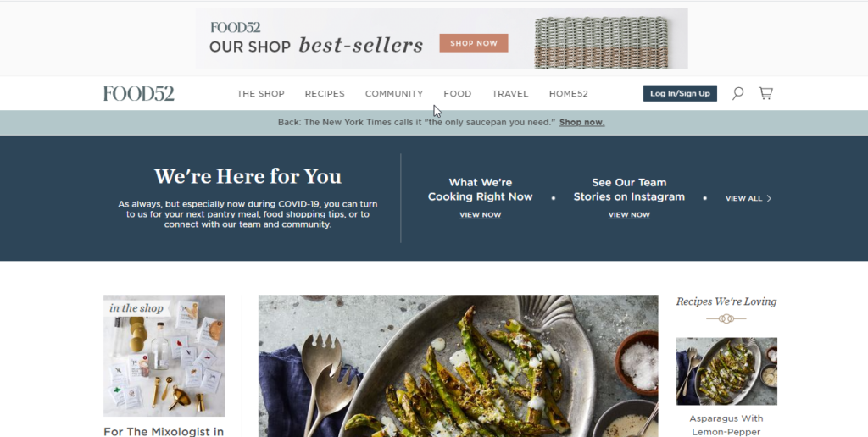Click the Log In/Sign Up button

[x=680, y=93]
